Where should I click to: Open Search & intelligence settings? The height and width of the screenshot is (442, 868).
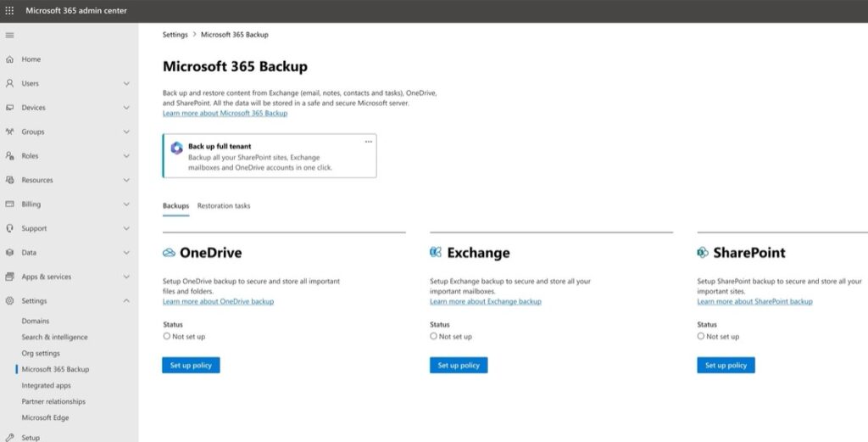pos(55,338)
